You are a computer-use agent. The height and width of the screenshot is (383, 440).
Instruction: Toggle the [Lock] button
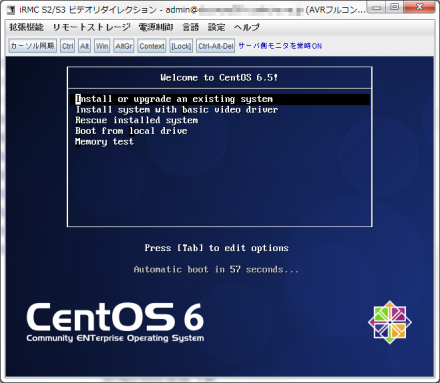tap(181, 46)
